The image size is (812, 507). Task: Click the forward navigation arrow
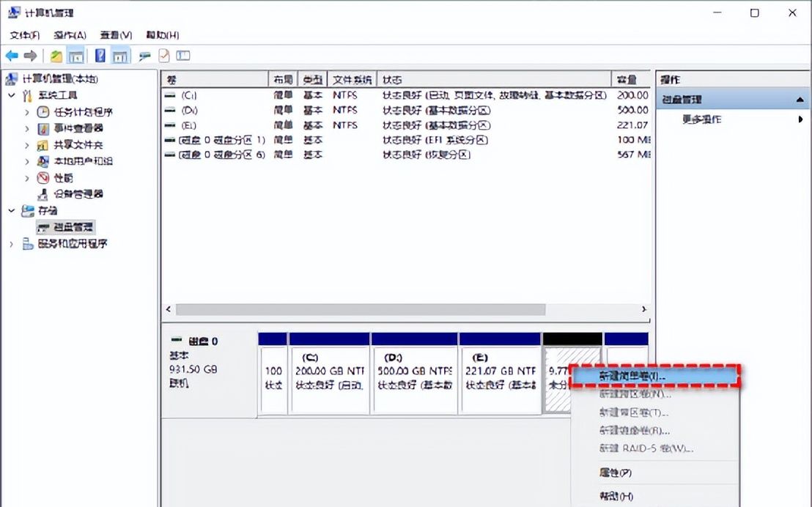(30, 56)
